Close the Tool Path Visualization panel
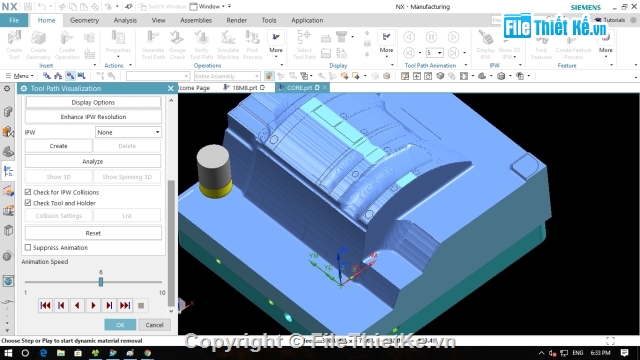The height and width of the screenshot is (360, 640). click(171, 88)
